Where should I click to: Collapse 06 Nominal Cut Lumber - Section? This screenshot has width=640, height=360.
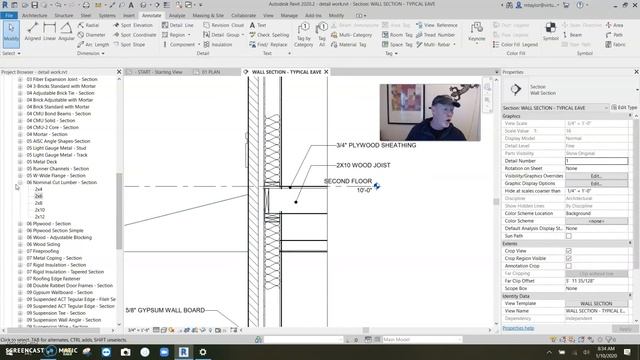coord(20,182)
